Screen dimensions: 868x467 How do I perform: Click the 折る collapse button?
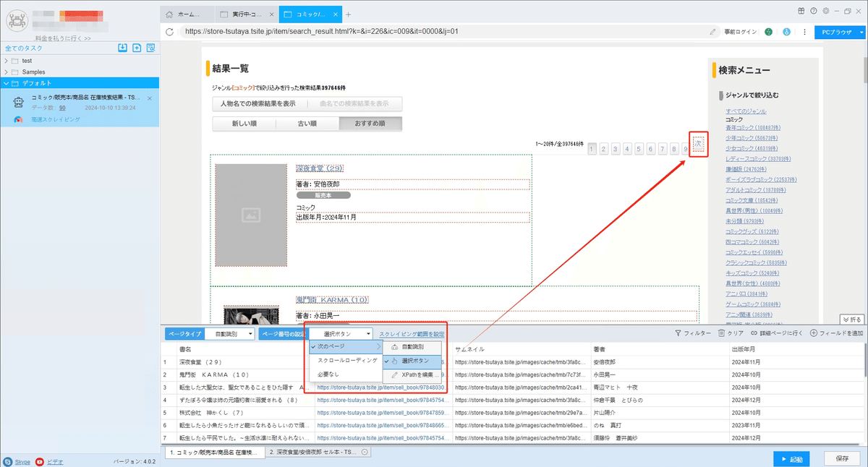pyautogui.click(x=852, y=319)
